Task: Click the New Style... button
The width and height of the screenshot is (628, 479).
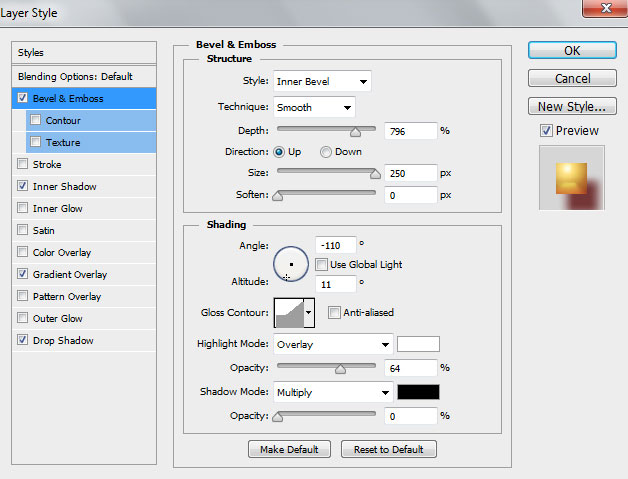Action: coord(572,107)
